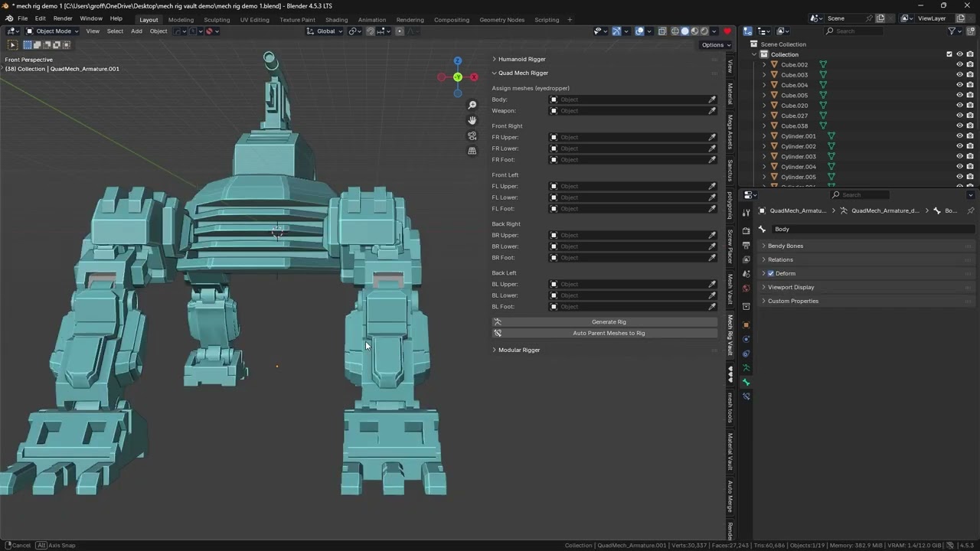Click viewport zoom magnifier icon

(x=472, y=105)
